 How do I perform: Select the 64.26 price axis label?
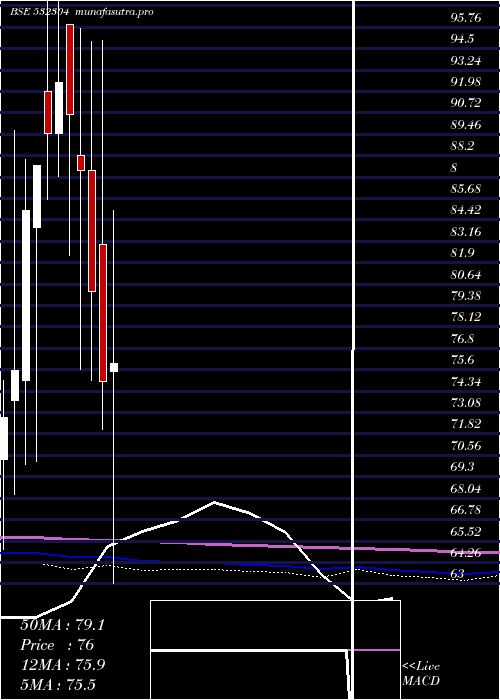pos(466,553)
